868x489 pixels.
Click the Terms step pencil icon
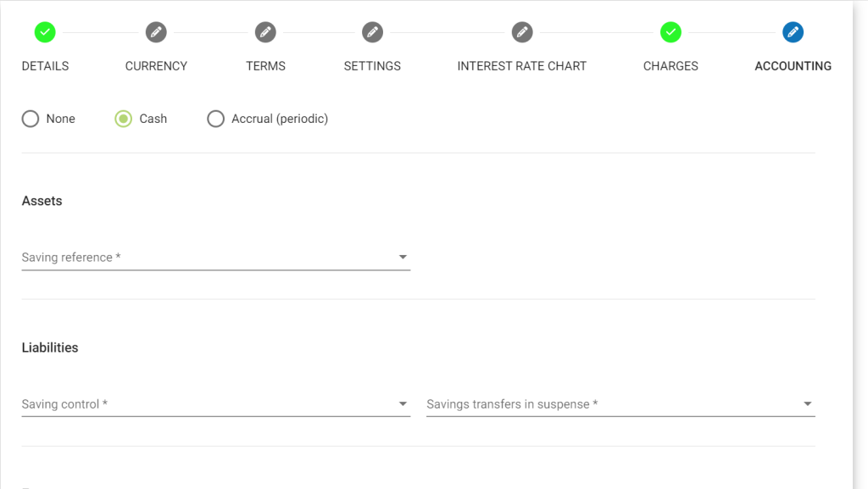[265, 32]
